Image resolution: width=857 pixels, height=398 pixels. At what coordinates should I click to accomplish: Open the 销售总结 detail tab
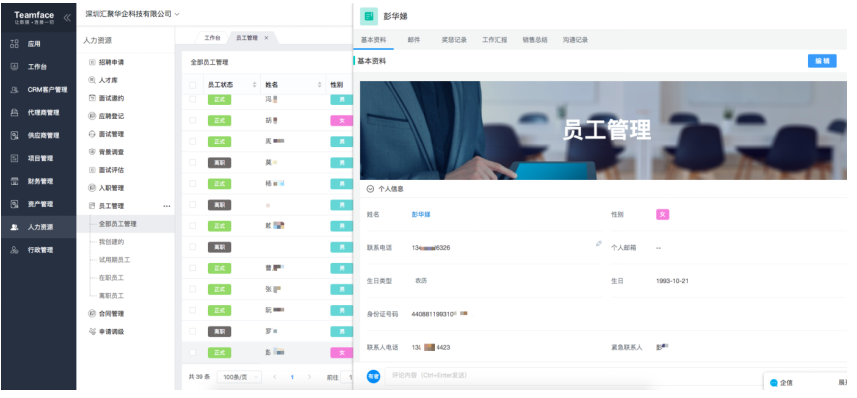pos(535,40)
